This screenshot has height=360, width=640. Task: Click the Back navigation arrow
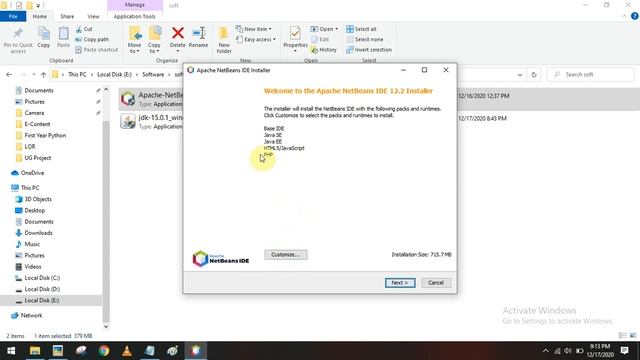[9, 75]
